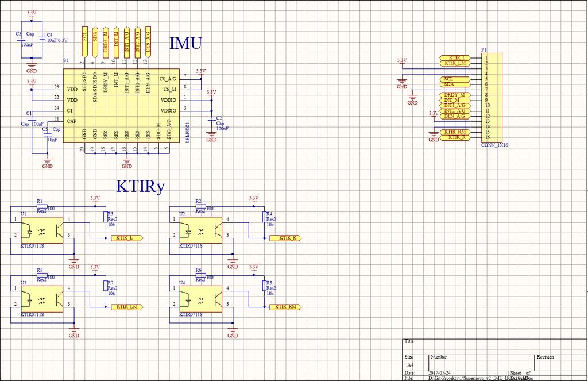
Task: Click the CONN_1X16 label under P1
Action: 494,145
